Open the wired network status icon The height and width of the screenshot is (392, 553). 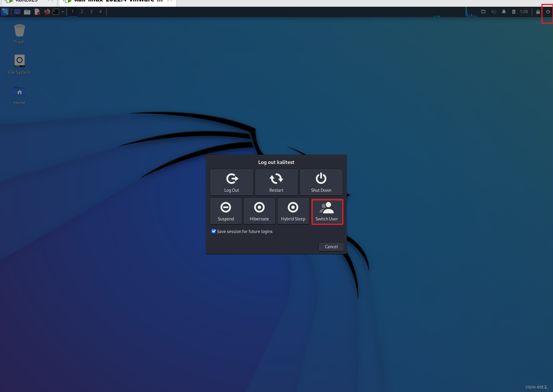point(483,12)
